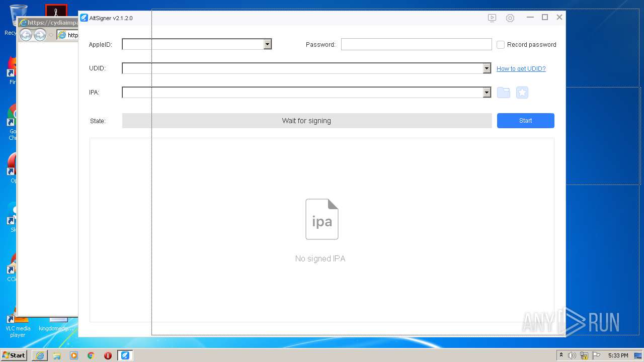Expand the IPA dropdown arrow
644x362 pixels.
tap(487, 93)
